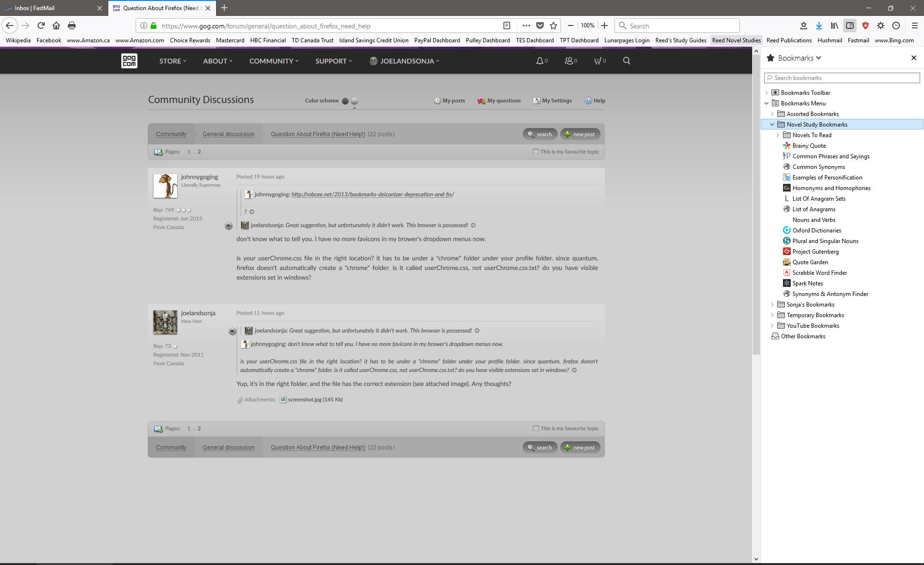924x565 pixels.
Task: Click the bottom 'new post' button
Action: pos(580,448)
